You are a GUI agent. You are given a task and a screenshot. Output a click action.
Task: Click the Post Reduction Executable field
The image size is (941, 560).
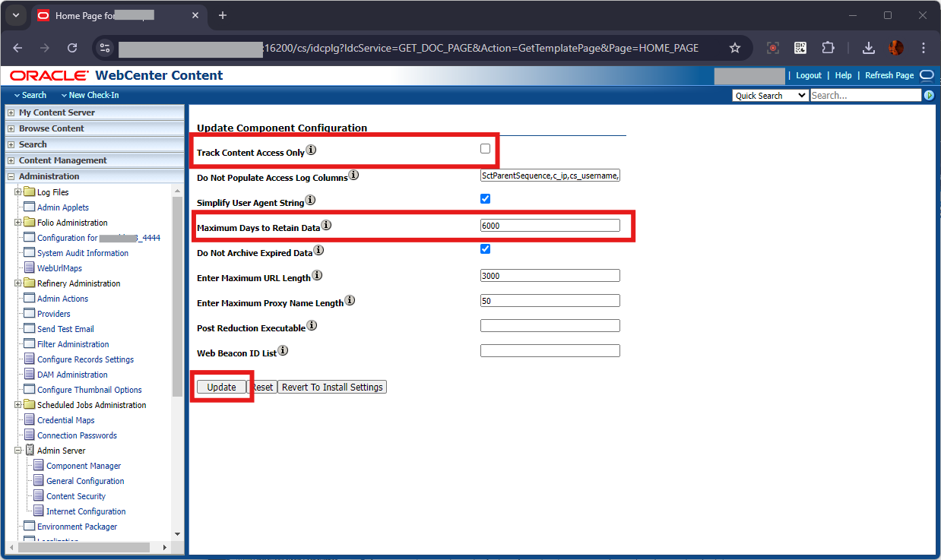550,326
